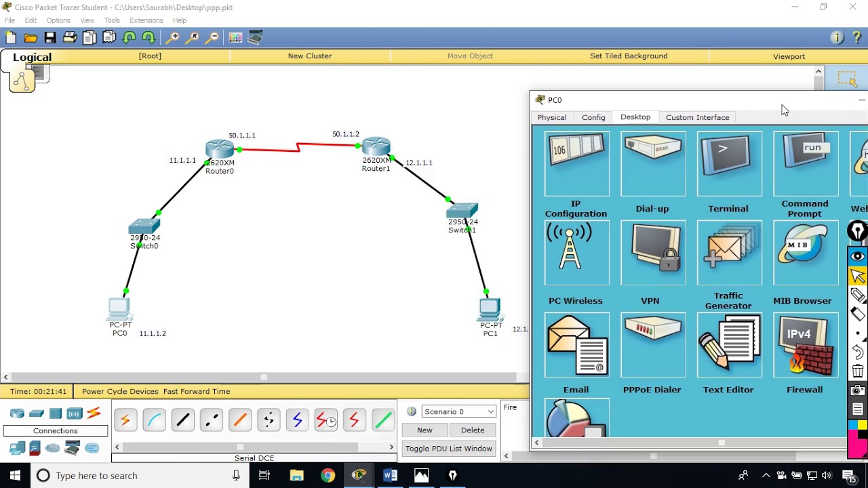Image resolution: width=868 pixels, height=488 pixels.
Task: Select the console cable (light blue)
Action: pyautogui.click(x=154, y=420)
